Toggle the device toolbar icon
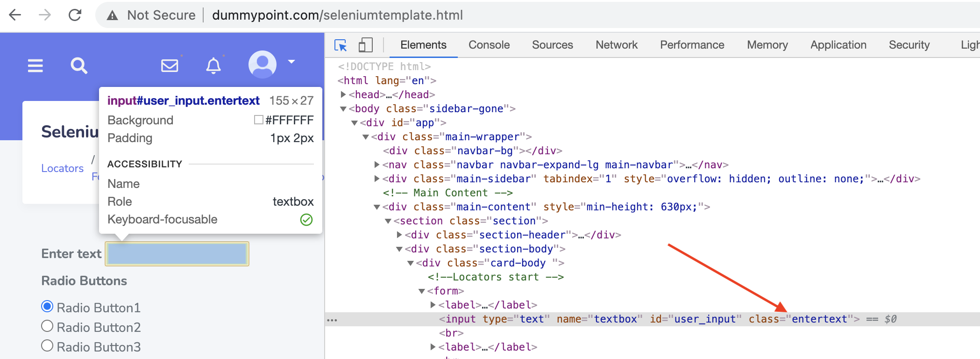Image resolution: width=980 pixels, height=359 pixels. click(365, 45)
